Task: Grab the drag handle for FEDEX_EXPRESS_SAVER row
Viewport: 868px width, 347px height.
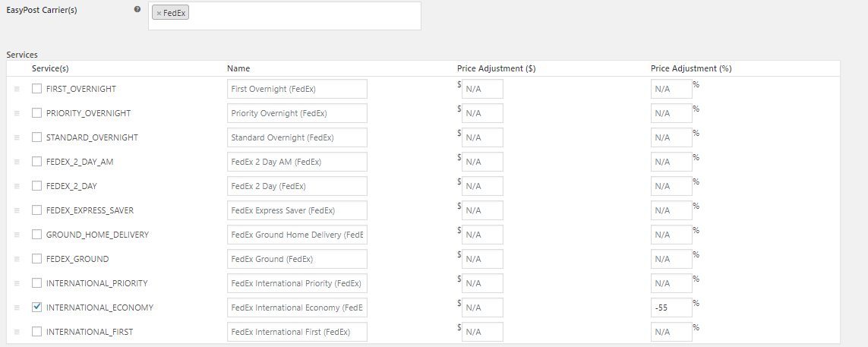Action: (17, 210)
